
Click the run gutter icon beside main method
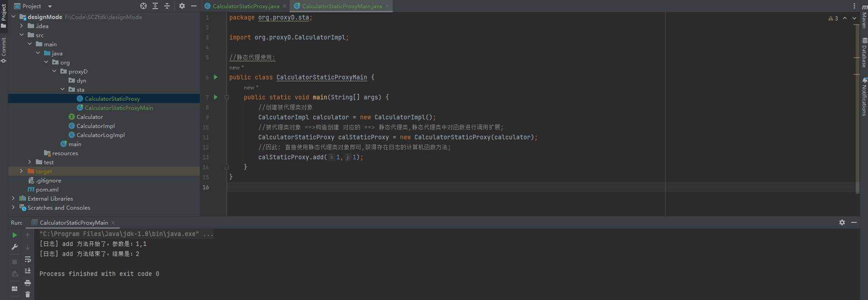[216, 97]
